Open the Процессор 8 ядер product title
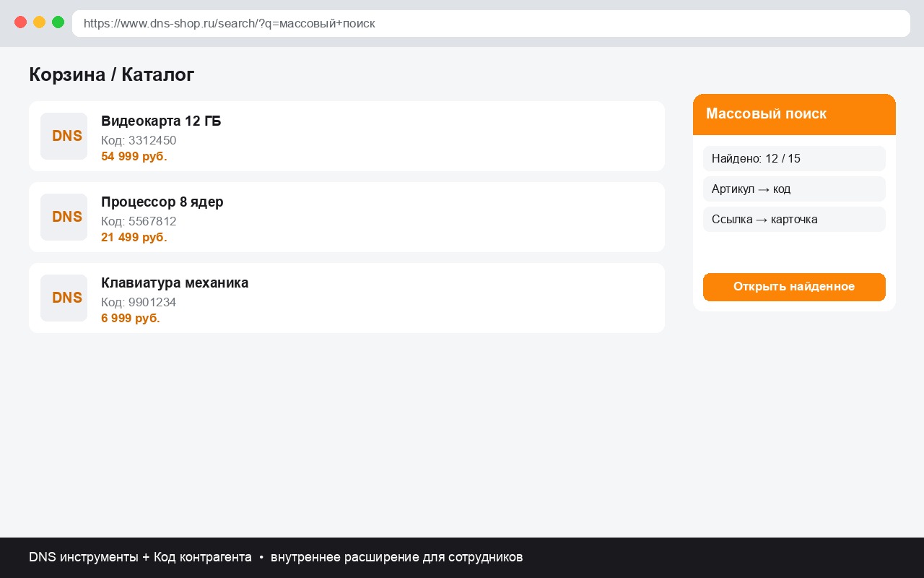The width and height of the screenshot is (924, 578). click(x=162, y=202)
